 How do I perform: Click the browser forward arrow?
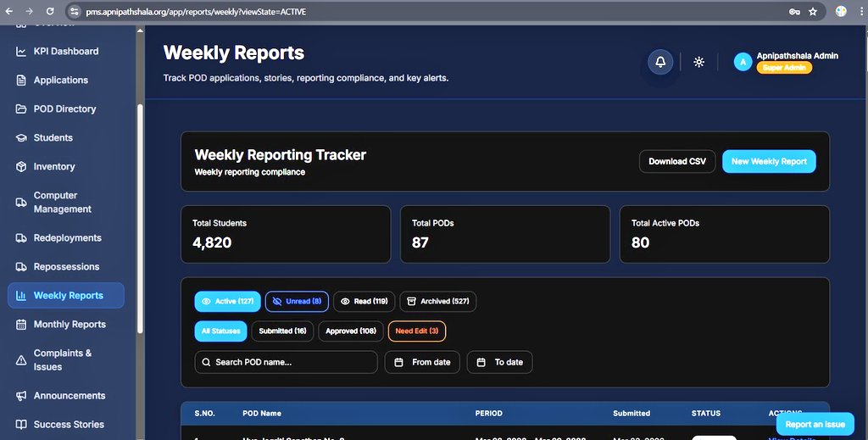30,12
